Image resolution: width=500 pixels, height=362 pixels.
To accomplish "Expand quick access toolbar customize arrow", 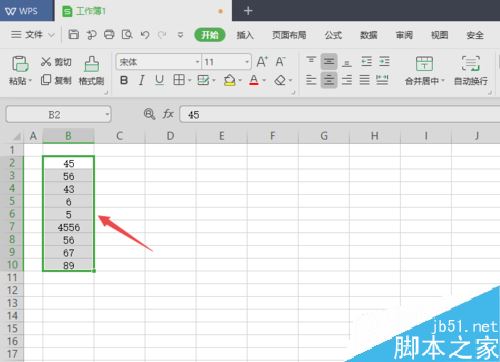I will (180, 35).
